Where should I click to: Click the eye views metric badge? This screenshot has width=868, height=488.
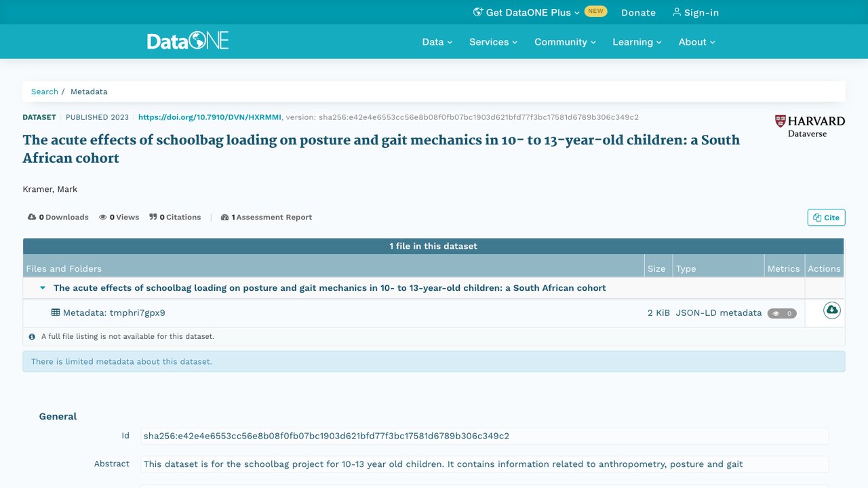click(x=782, y=313)
